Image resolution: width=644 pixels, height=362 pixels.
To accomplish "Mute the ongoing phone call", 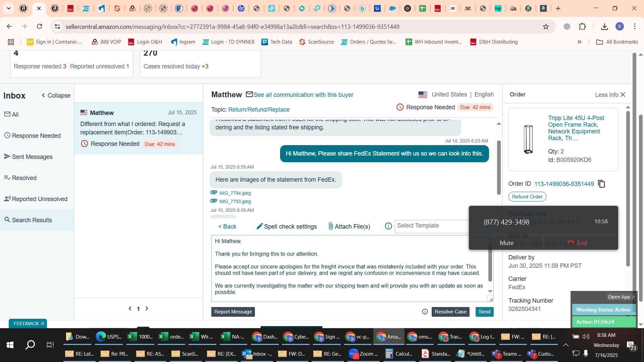I will [506, 243].
